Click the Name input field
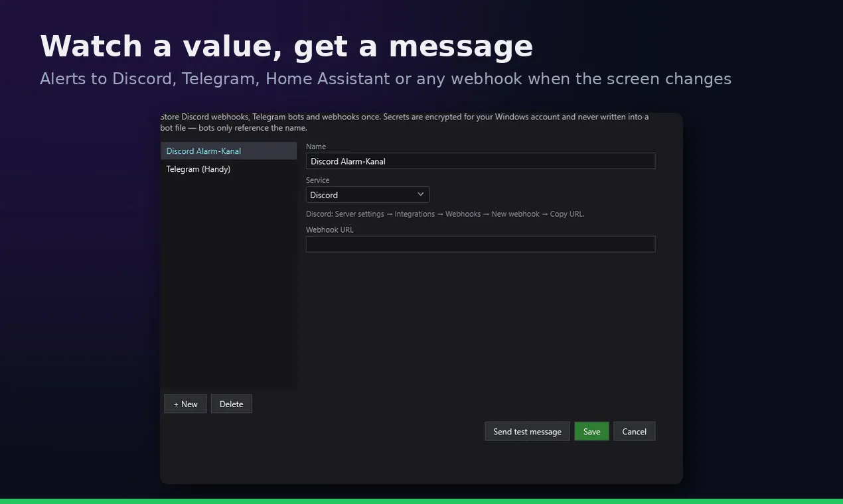This screenshot has height=504, width=843. [481, 161]
